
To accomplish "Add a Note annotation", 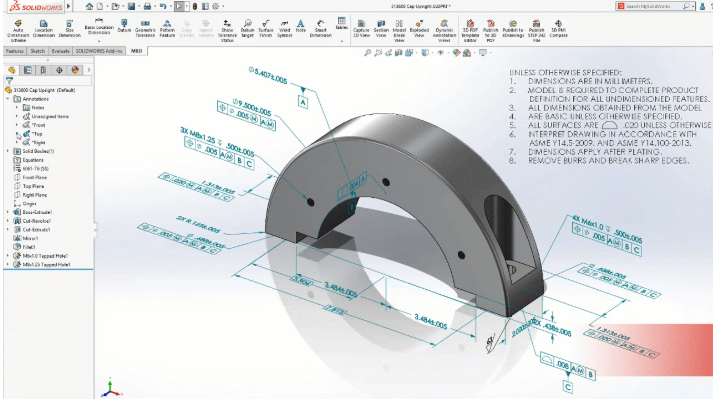I will 301,26.
